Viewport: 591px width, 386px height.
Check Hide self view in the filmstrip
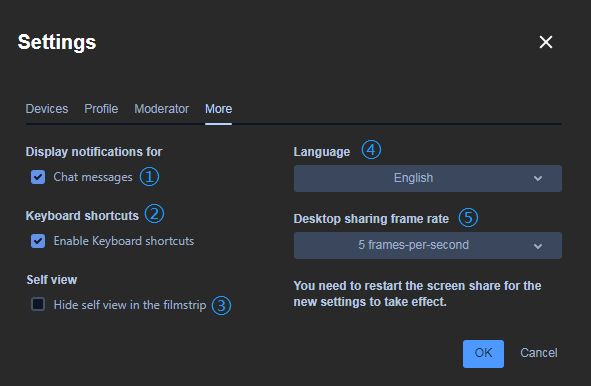pos(38,304)
